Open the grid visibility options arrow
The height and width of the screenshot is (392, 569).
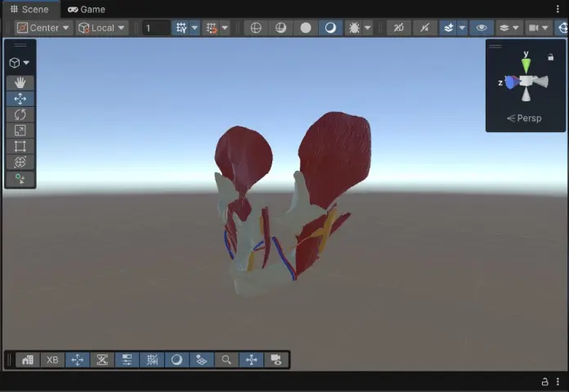click(x=195, y=28)
